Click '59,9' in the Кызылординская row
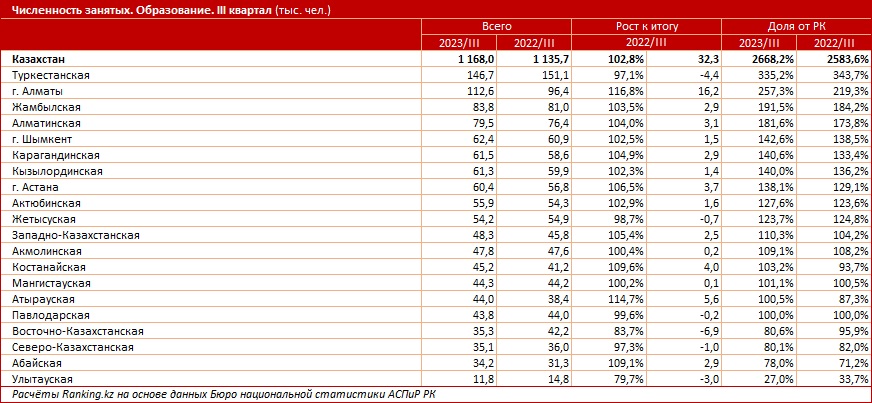872x403 pixels. click(558, 172)
